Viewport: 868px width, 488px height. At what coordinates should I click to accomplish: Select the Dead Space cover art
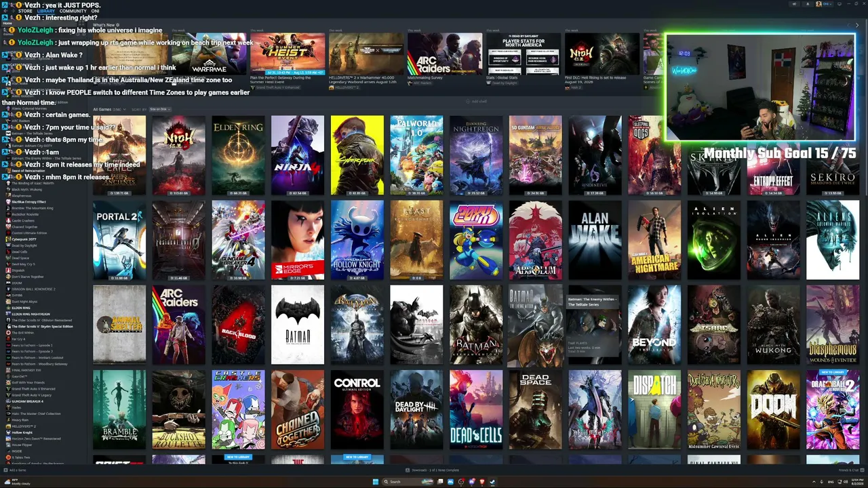click(x=536, y=409)
